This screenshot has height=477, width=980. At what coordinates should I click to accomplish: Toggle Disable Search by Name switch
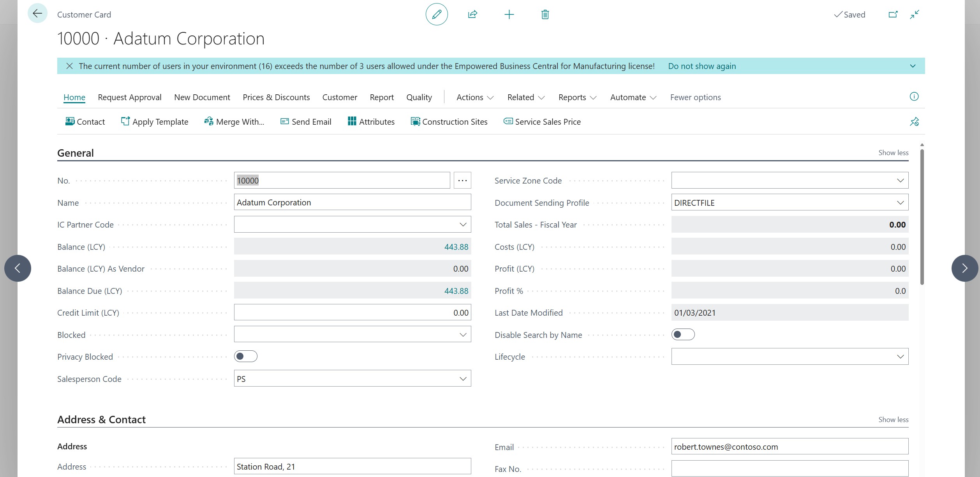point(683,334)
